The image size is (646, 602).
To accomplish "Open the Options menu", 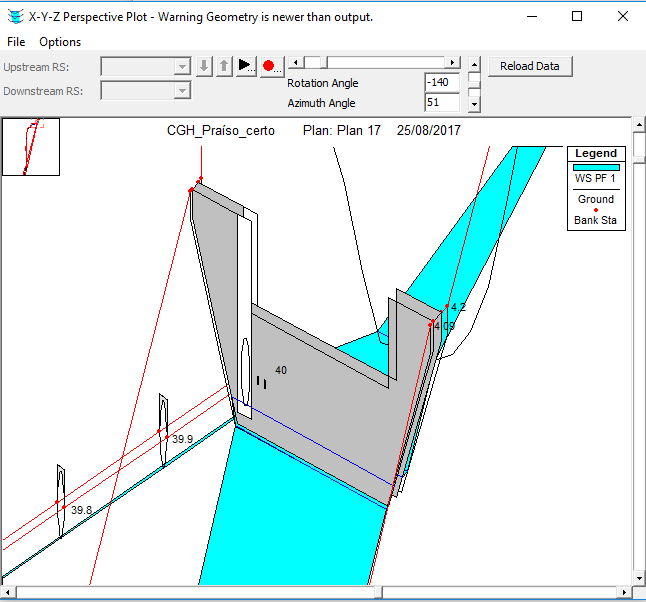I will (x=60, y=42).
